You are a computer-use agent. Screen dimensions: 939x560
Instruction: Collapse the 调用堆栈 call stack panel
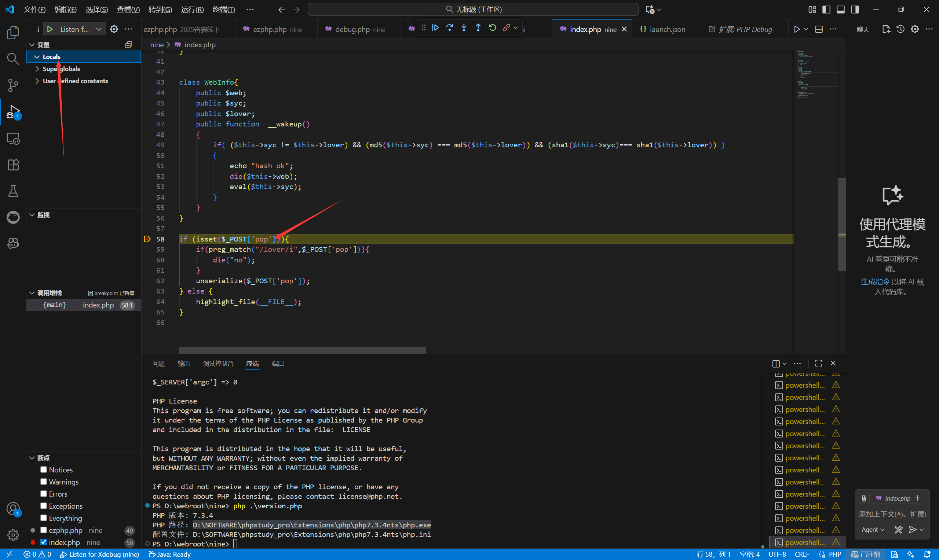[x=32, y=292]
